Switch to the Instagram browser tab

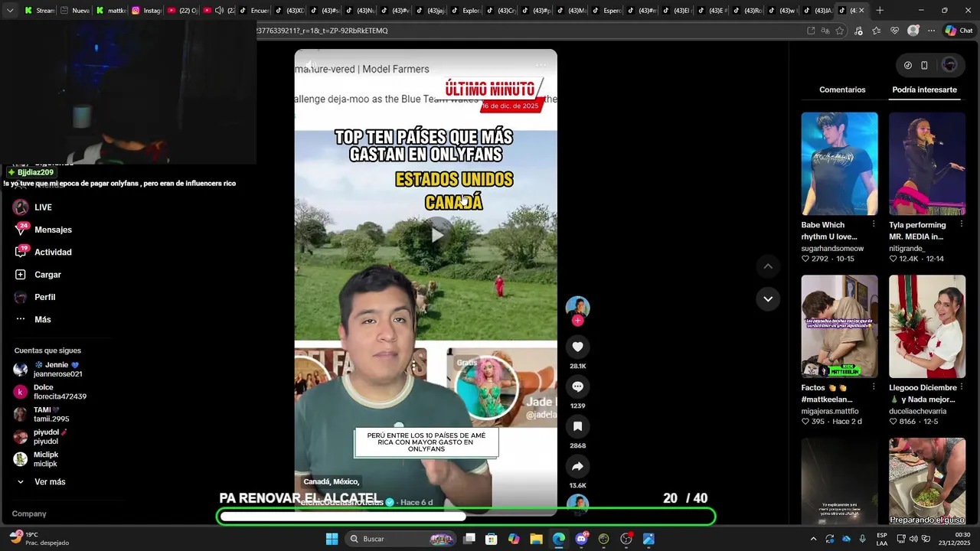(146, 11)
